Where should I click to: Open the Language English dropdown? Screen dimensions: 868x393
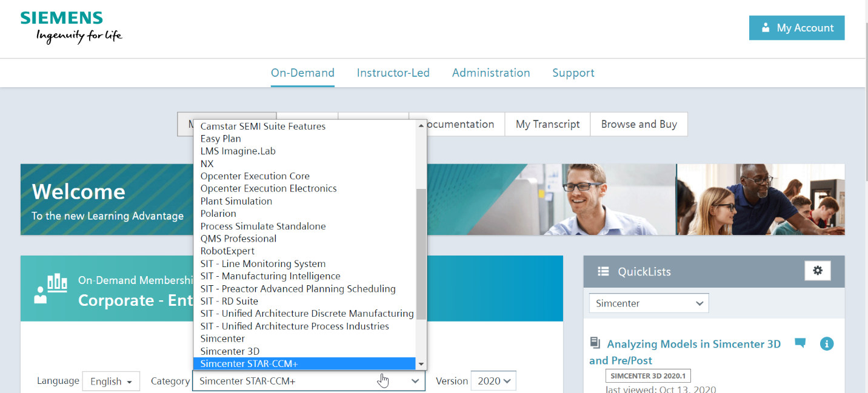(111, 381)
